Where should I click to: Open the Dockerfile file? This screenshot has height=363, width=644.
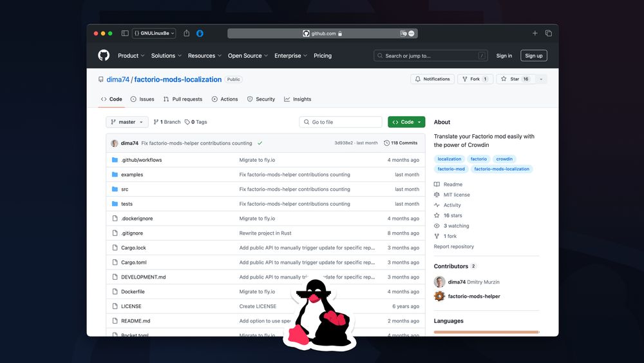coord(133,291)
